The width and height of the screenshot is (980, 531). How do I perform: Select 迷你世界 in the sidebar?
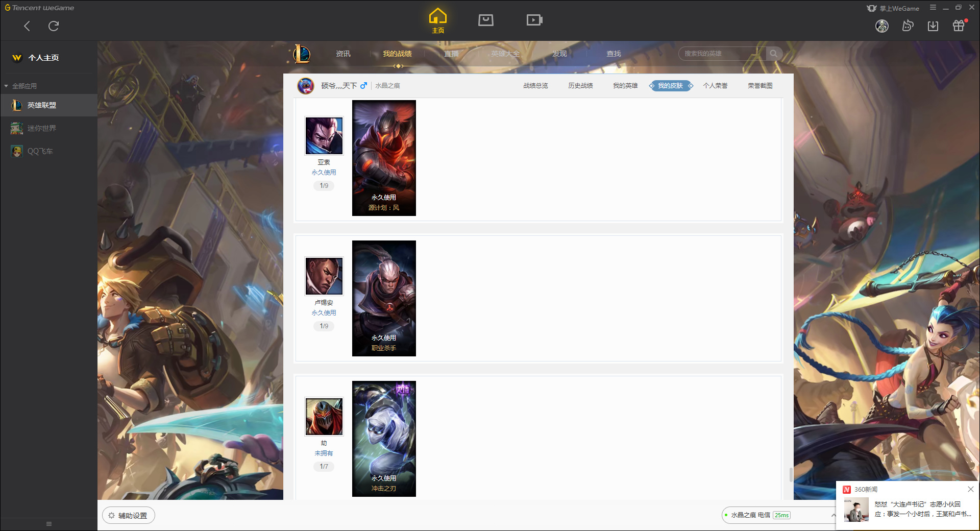[48, 128]
